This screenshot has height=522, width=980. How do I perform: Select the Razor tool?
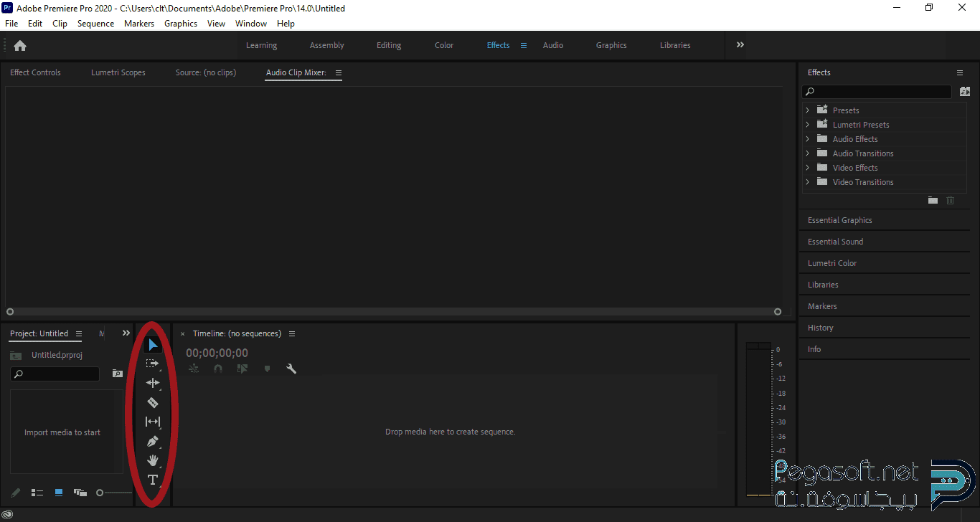click(153, 402)
